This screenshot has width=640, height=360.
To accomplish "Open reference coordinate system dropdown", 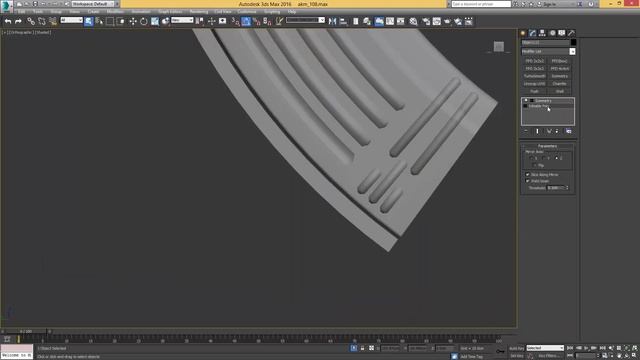I will 182,20.
